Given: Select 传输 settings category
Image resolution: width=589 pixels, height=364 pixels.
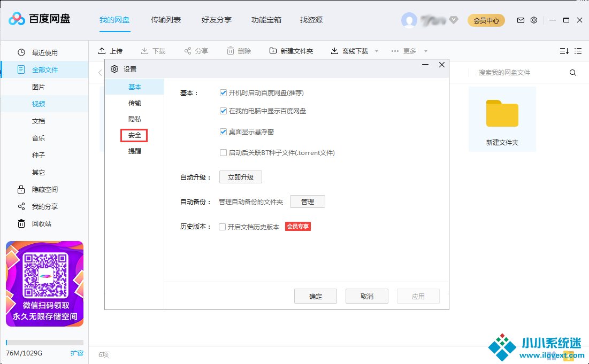Looking at the screenshot, I should click(135, 103).
